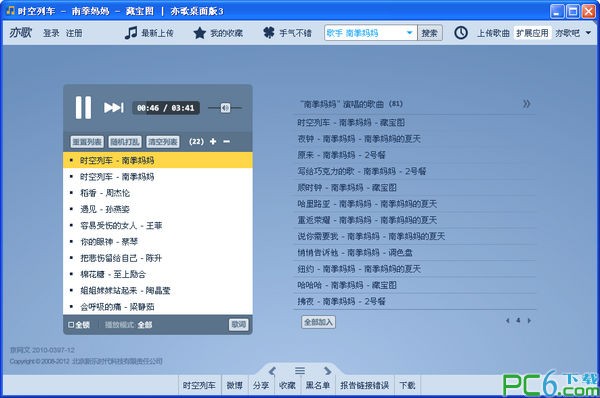Click the 登录 link
The width and height of the screenshot is (600, 398).
coord(51,33)
